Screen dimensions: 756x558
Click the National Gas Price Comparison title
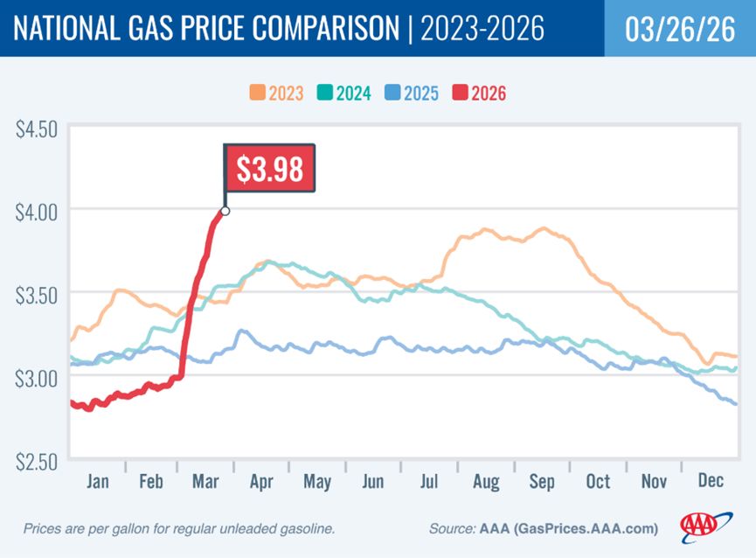coord(205,29)
